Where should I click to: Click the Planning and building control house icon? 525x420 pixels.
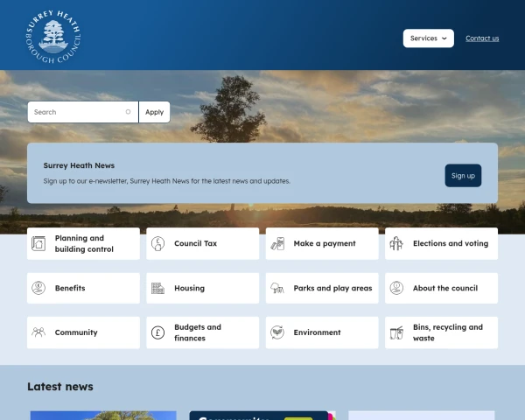(38, 243)
